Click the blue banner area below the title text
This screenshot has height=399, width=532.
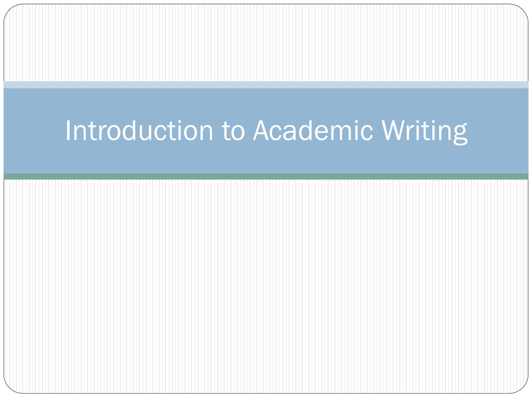266,160
